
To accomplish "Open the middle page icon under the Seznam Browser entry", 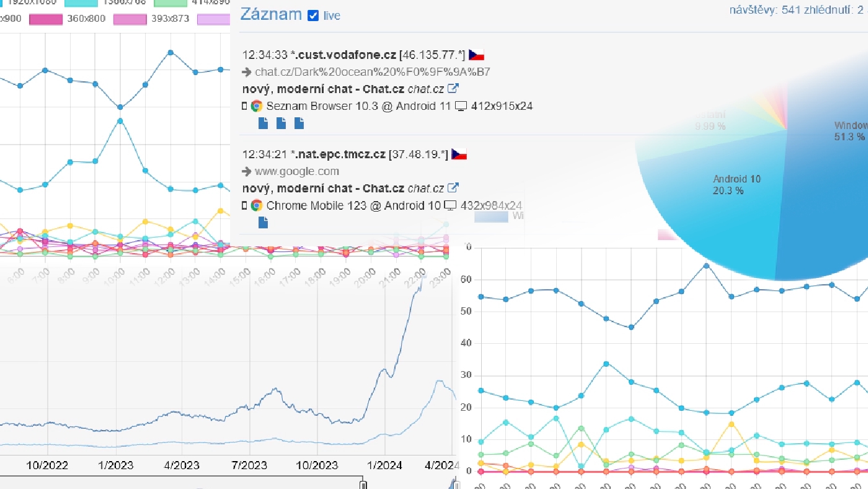I will tap(281, 123).
